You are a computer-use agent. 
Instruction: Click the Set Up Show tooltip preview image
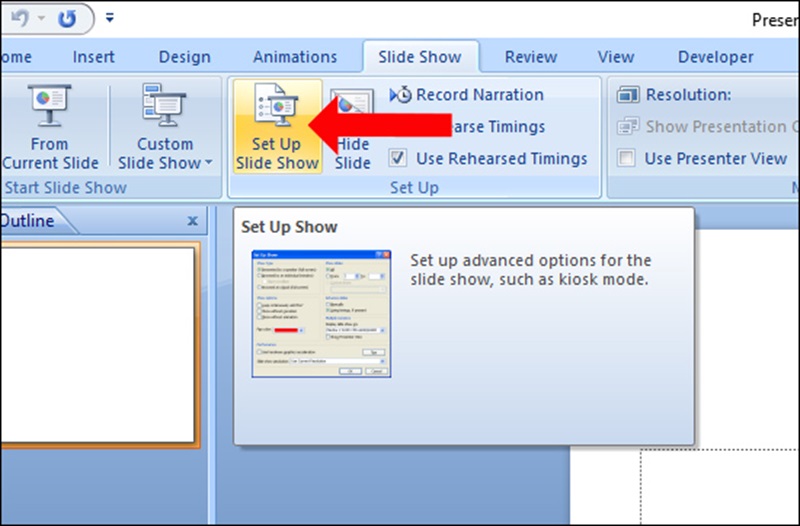[321, 314]
